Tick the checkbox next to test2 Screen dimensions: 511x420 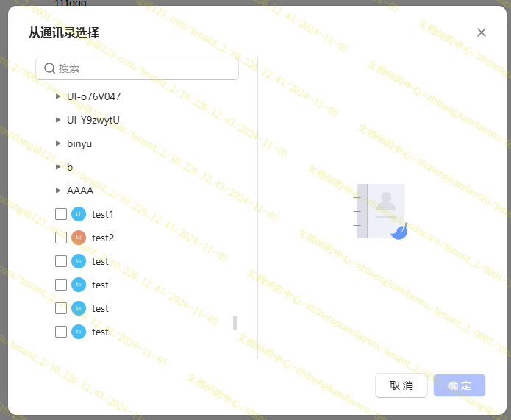click(61, 238)
